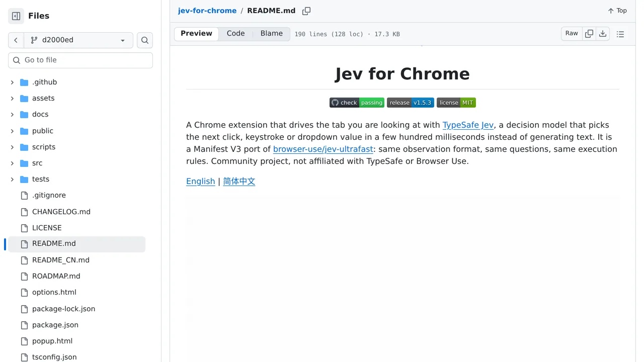
Task: Expand the public folder chevron
Action: point(12,131)
